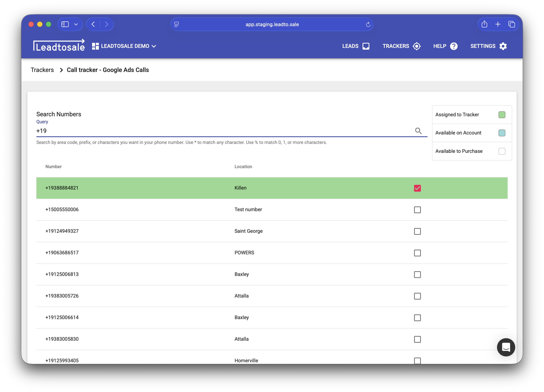Enable the Available to Purchase filter
This screenshot has width=544, height=392.
click(502, 151)
